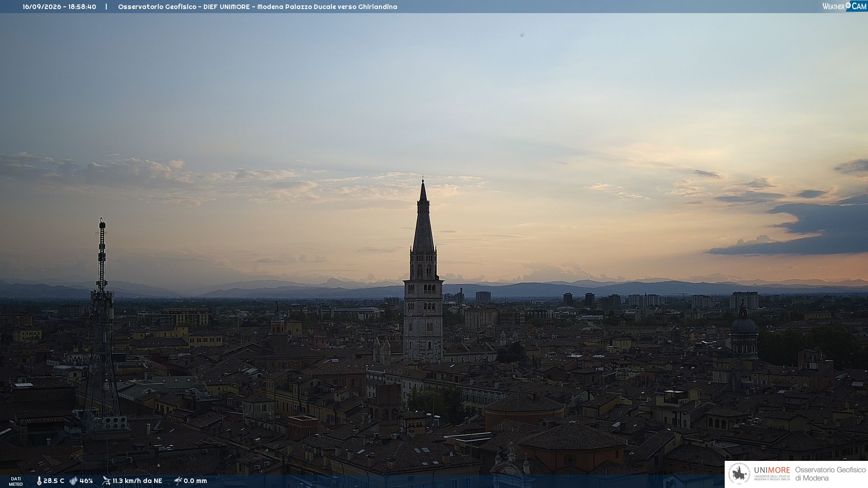
Task: Click the 28.5 C temperature reading
Action: (x=54, y=481)
